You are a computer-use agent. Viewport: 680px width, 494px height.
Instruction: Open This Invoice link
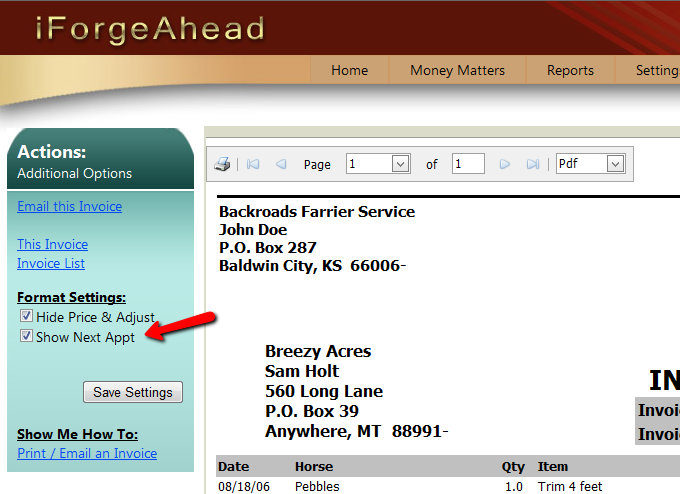tap(52, 245)
